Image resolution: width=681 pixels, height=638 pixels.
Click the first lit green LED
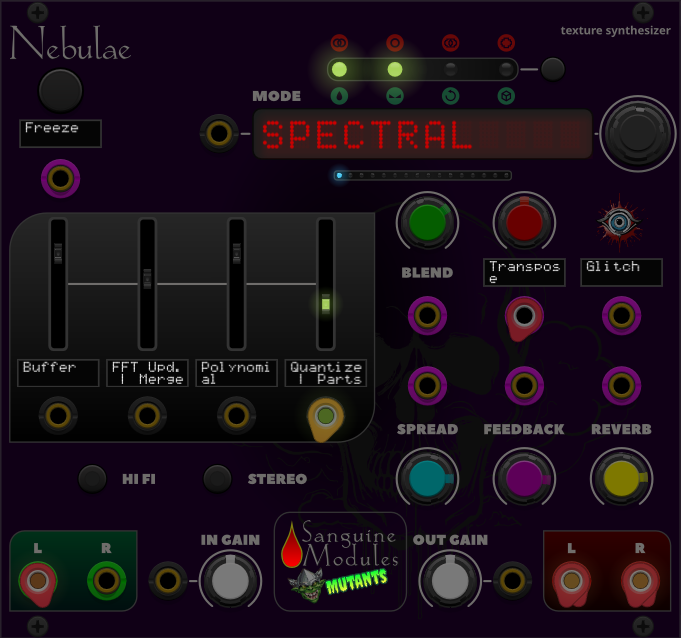[339, 69]
